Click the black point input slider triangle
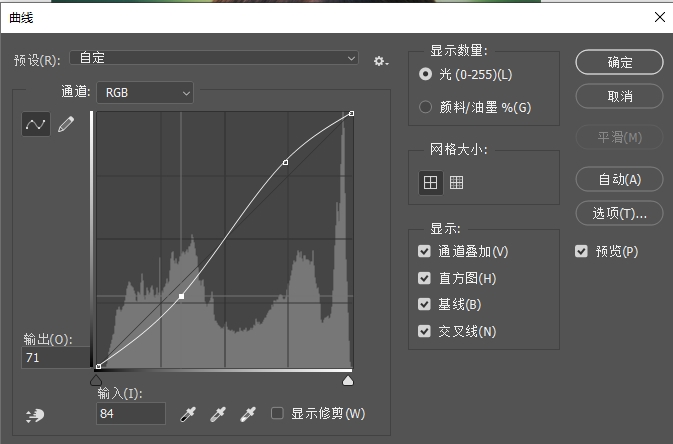 point(96,380)
